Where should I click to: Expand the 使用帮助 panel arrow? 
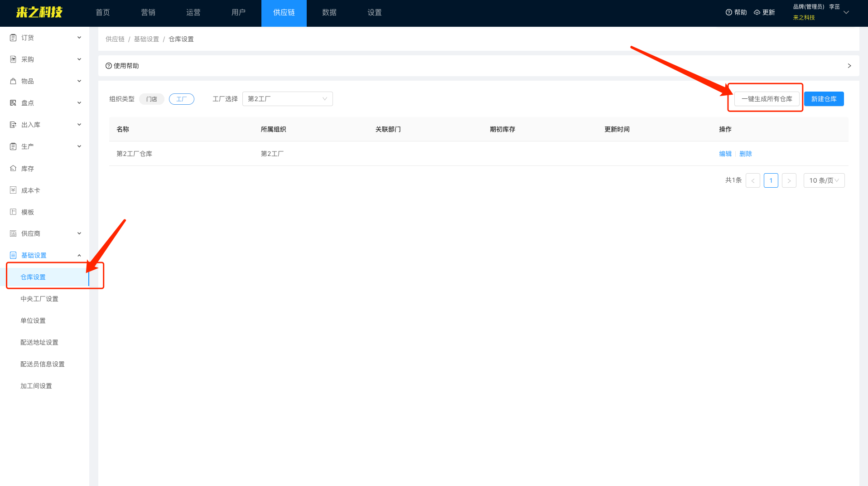point(849,66)
